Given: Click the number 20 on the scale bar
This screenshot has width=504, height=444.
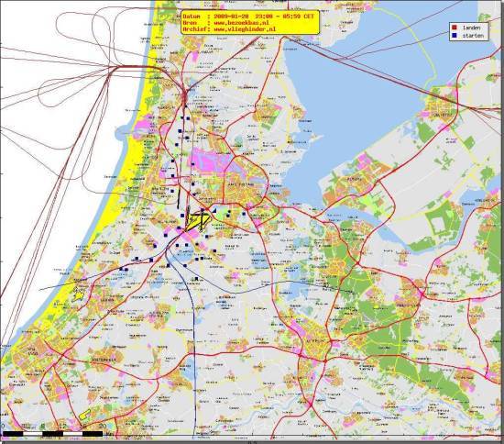Looking at the screenshot, I should [x=103, y=427].
